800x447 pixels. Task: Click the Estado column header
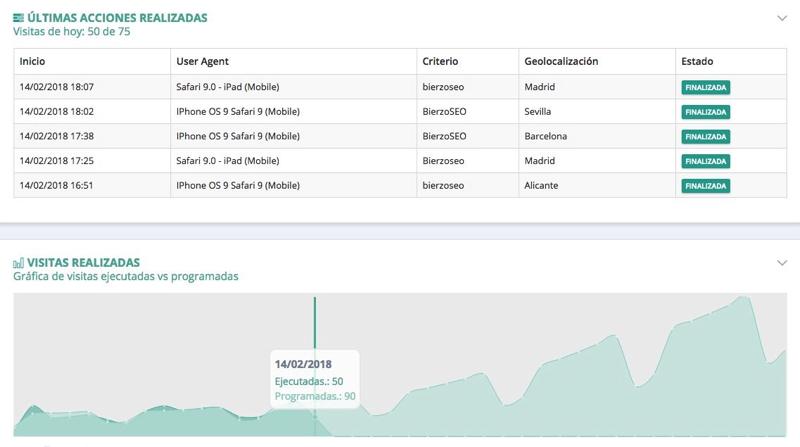(697, 61)
